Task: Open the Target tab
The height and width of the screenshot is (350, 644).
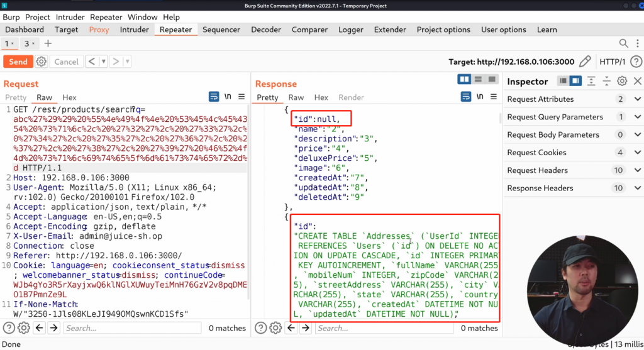Action: 66,30
